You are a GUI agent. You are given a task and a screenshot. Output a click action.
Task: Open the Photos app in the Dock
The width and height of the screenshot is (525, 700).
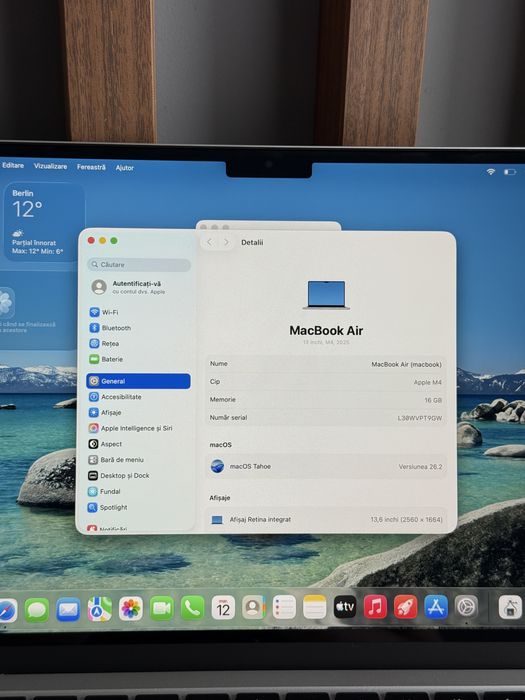coord(131,608)
